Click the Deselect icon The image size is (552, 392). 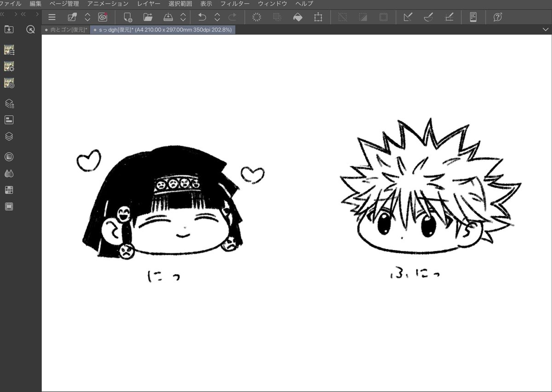[x=342, y=17]
